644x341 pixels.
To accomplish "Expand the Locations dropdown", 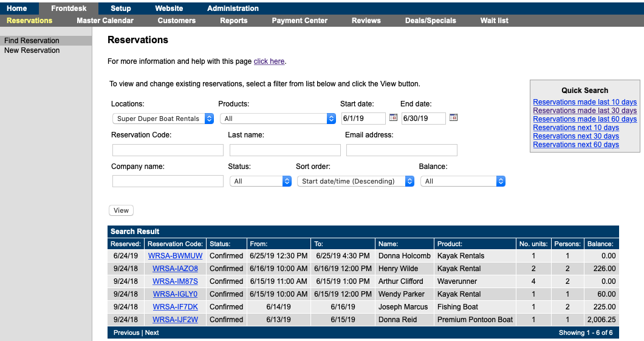I will tap(163, 119).
